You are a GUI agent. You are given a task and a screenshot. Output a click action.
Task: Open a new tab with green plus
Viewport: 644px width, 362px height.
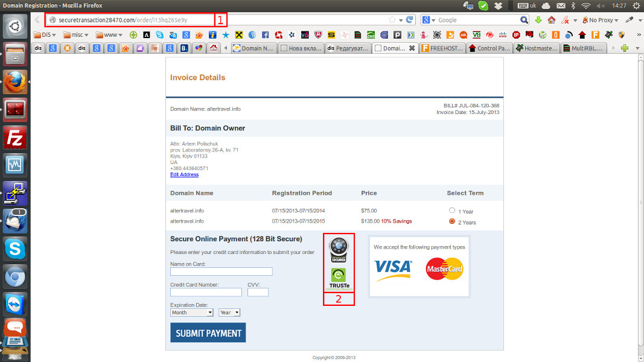pyautogui.click(x=625, y=48)
